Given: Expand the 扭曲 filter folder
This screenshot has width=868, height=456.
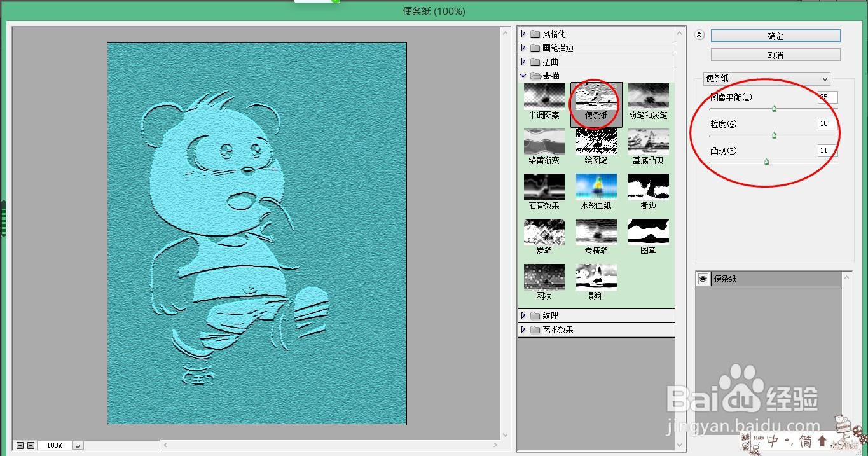Looking at the screenshot, I should pyautogui.click(x=523, y=62).
